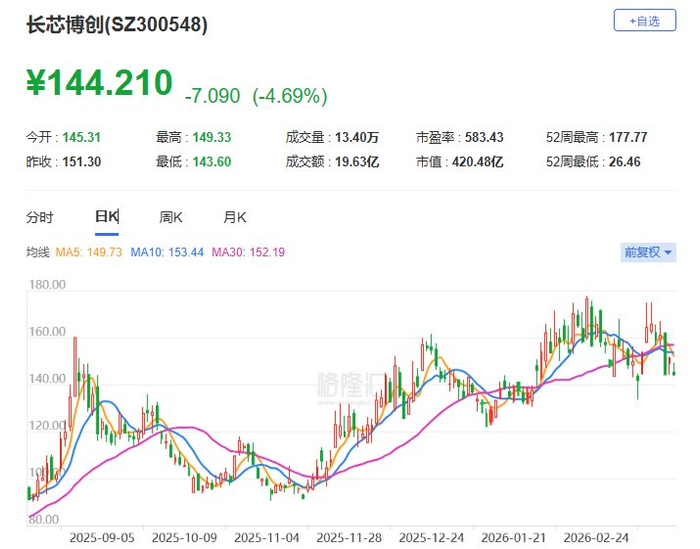
Task: Click the 成交额 19.63亿 value
Action: [357, 162]
